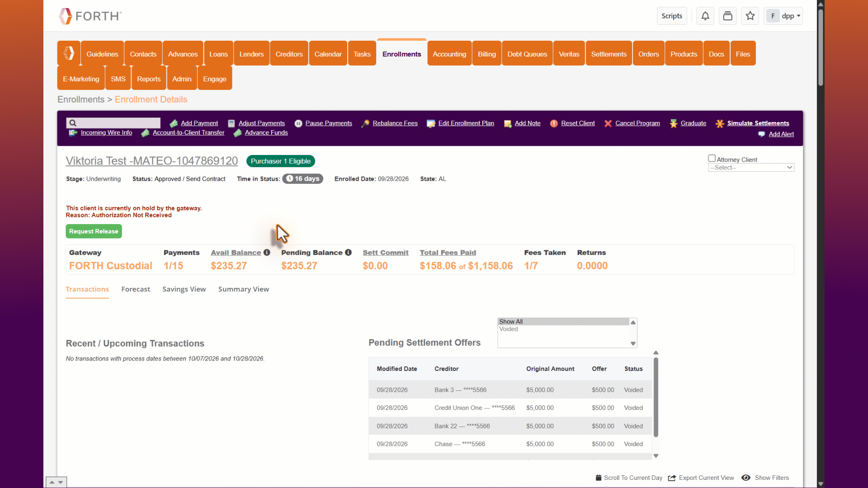Viewport: 868px width, 488px height.
Task: Click the Add Payment cash icon
Action: (174, 123)
